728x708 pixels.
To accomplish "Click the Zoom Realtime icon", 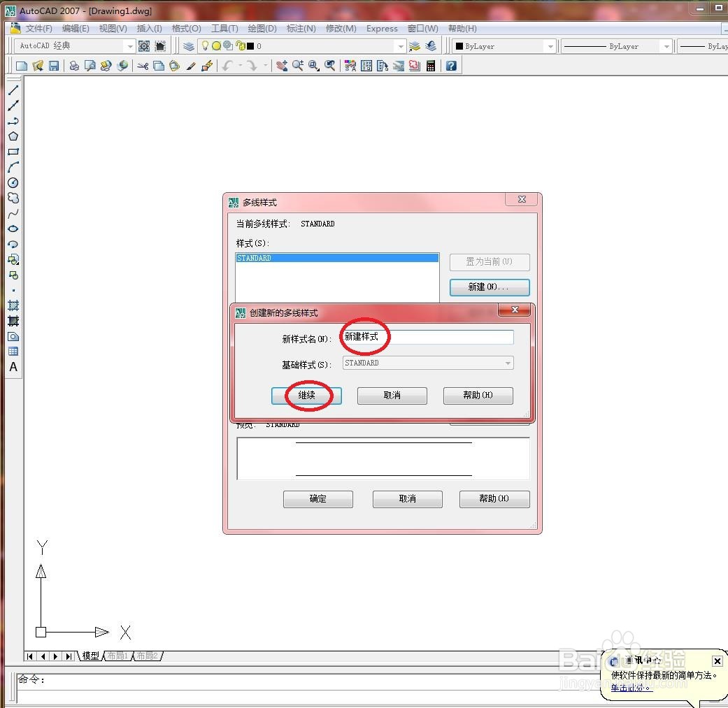I will point(298,66).
